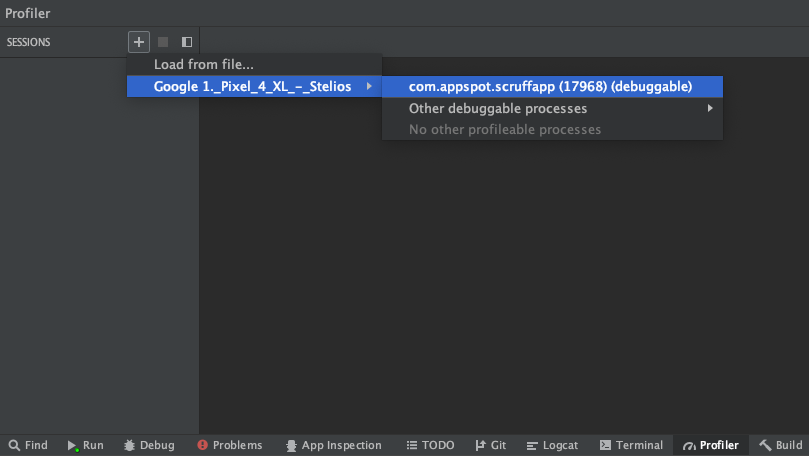Screen dimensions: 809x456
Task: Open Other debuggable processes submenu
Action: point(552,108)
